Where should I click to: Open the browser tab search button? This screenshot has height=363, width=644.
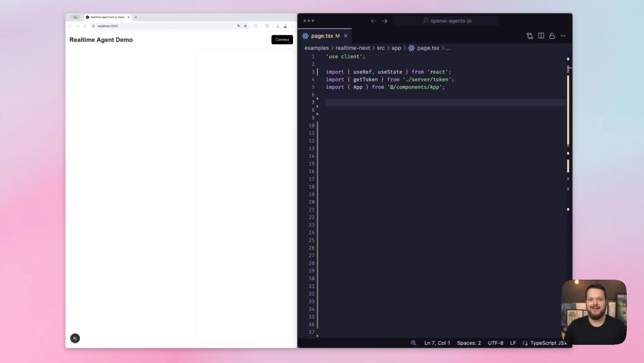(75, 17)
